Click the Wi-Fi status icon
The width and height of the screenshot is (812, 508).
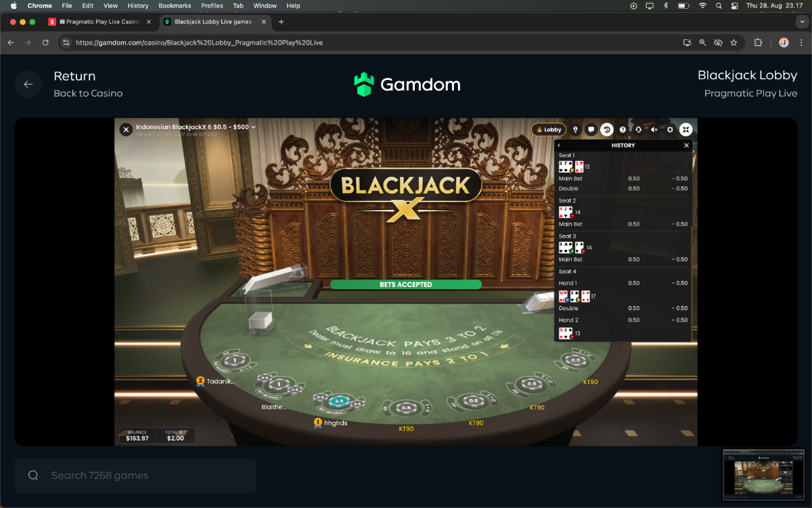pos(702,5)
